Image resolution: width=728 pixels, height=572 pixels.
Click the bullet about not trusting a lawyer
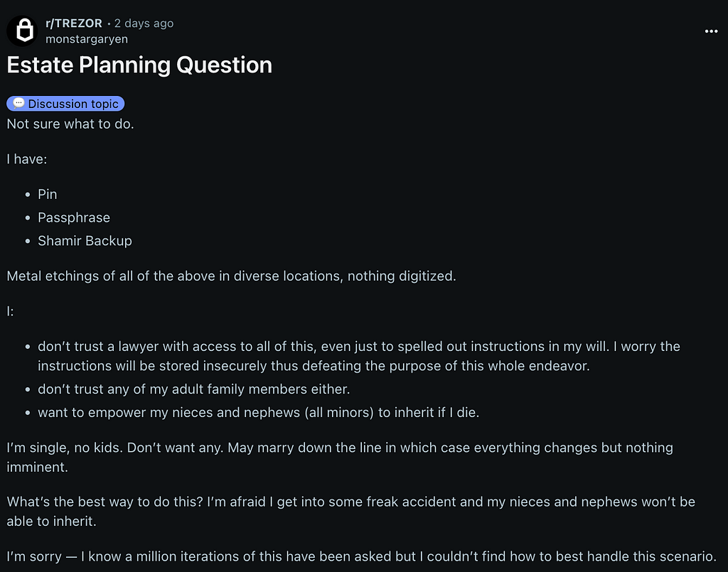click(x=359, y=356)
